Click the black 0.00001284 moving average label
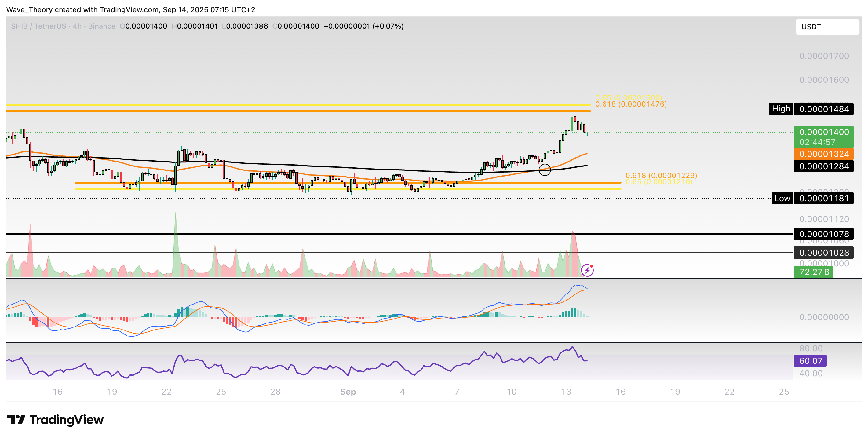The width and height of the screenshot is (868, 438). [x=823, y=166]
